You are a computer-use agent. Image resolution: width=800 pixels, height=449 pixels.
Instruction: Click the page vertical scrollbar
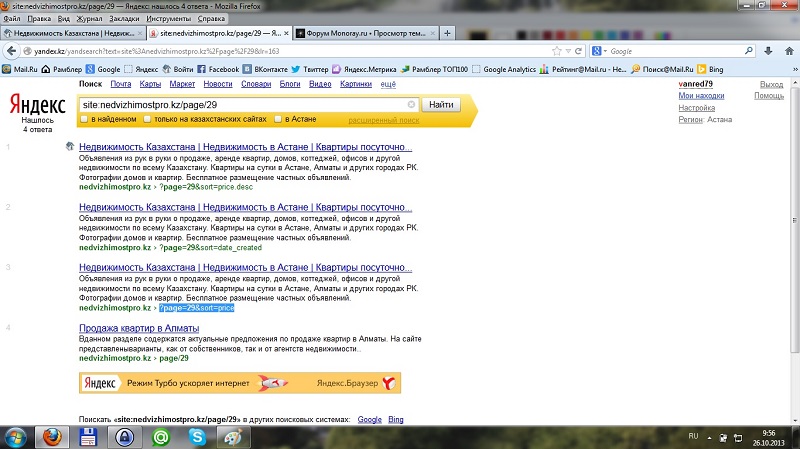pos(795,219)
